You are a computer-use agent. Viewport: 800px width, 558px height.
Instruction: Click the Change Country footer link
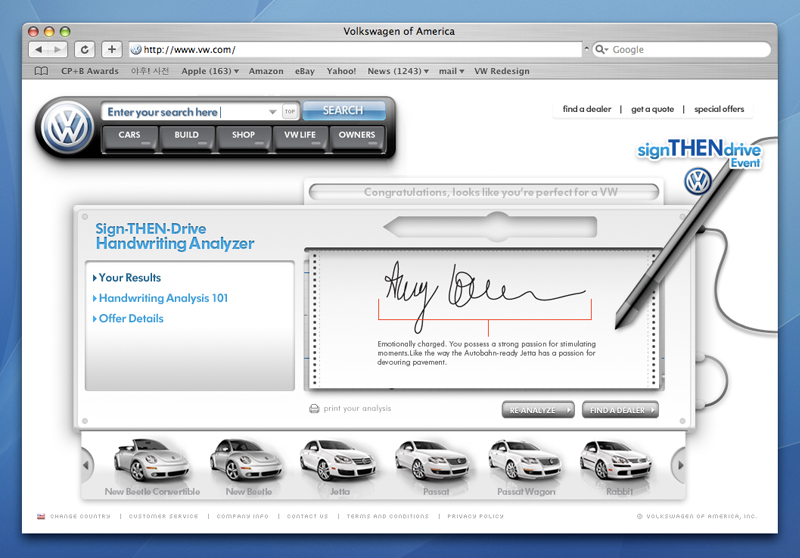(x=80, y=516)
